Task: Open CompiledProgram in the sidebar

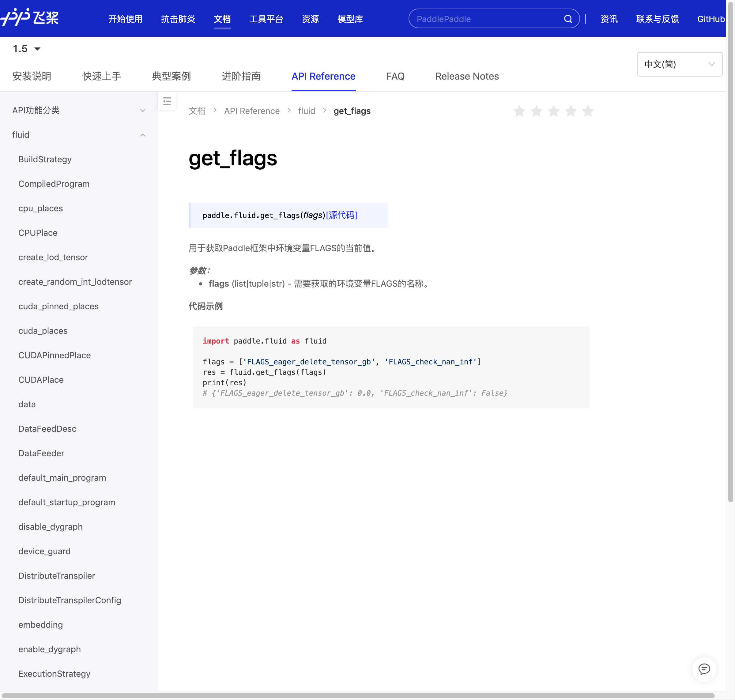Action: coord(54,184)
